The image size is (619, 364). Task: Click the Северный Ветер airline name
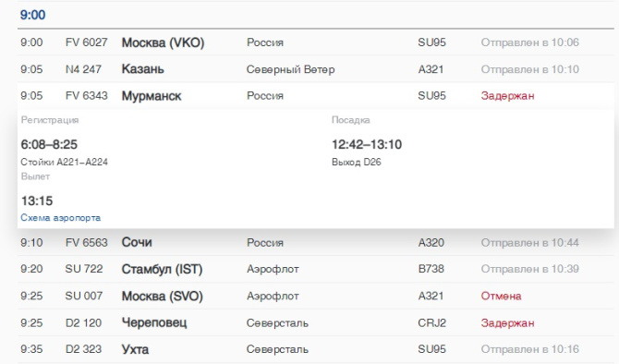290,69
